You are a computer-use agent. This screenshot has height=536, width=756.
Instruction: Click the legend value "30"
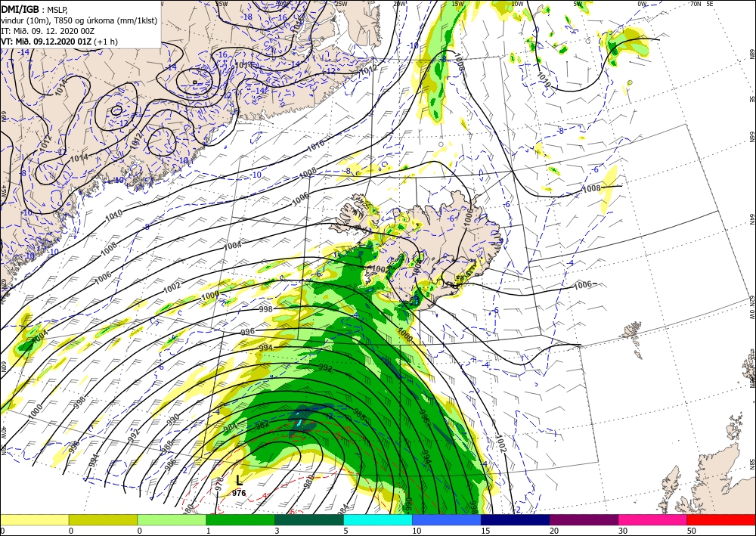click(624, 531)
